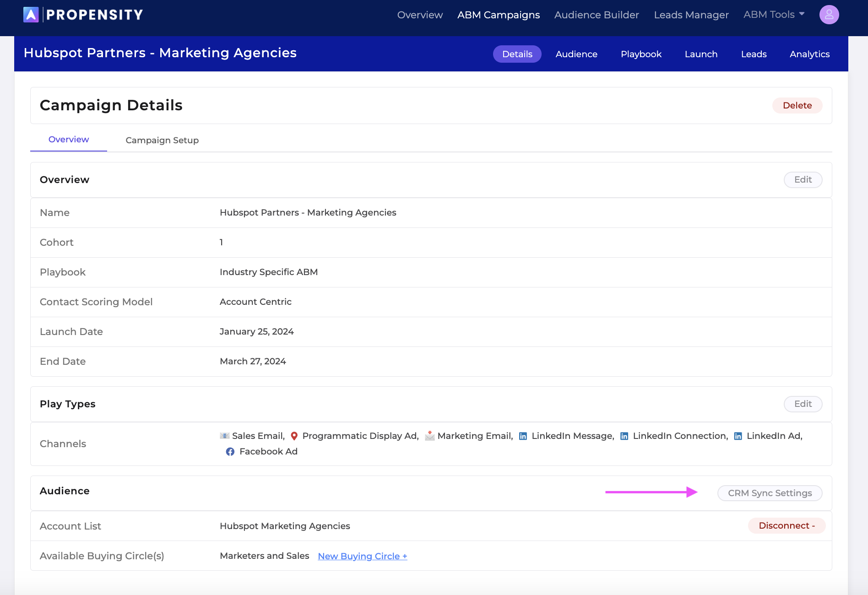
Task: Click the Facebook Ad channel icon
Action: coord(230,451)
